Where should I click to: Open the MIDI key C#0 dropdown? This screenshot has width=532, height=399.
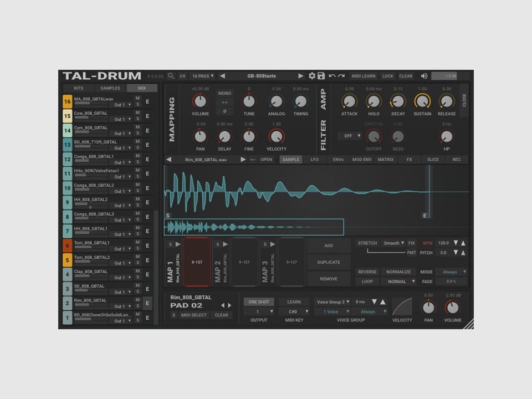(294, 311)
